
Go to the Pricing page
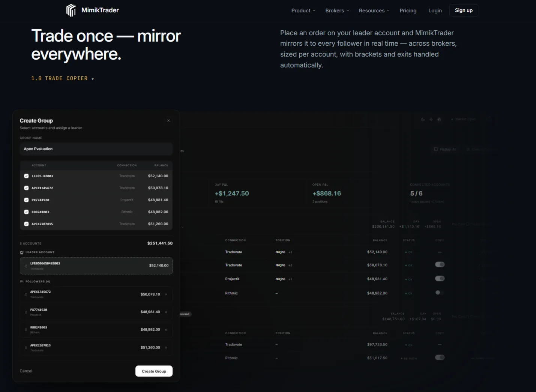tap(408, 10)
